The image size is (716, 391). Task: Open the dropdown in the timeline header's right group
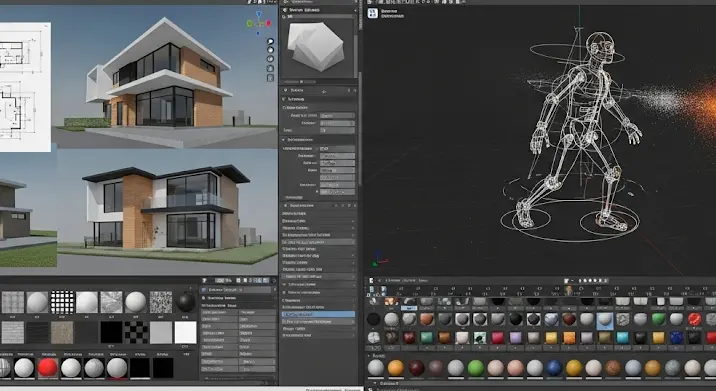click(x=569, y=280)
